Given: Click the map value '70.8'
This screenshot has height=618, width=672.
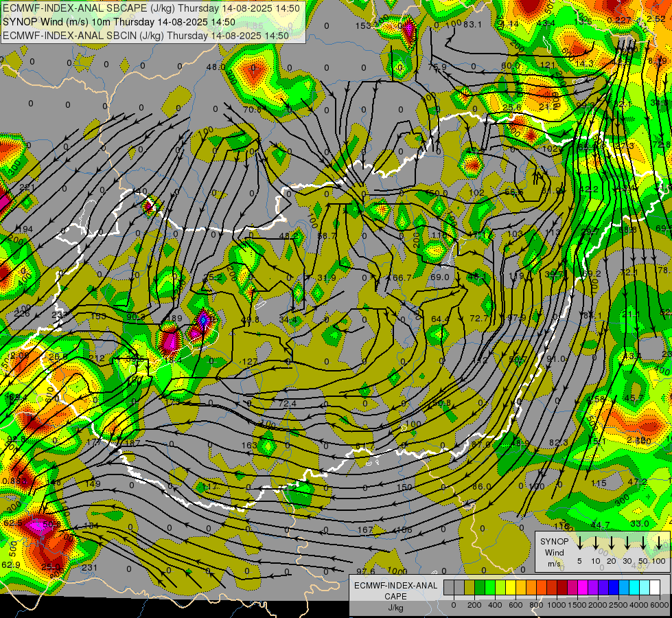Looking at the screenshot, I should pos(252,110).
